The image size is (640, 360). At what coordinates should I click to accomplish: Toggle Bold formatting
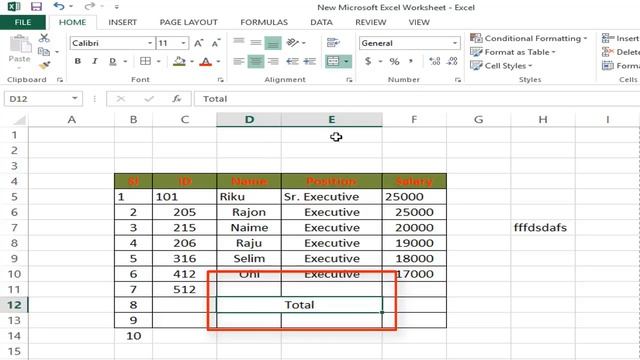pyautogui.click(x=78, y=61)
